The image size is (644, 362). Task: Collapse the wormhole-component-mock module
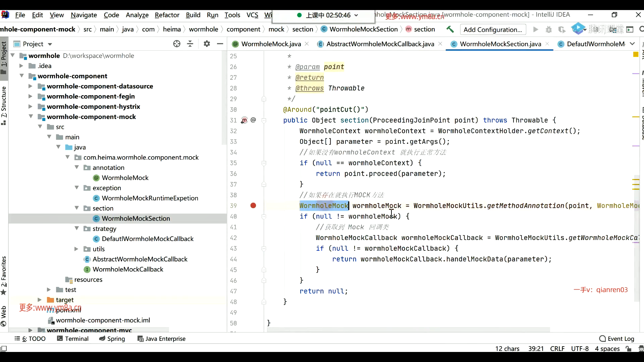pyautogui.click(x=31, y=117)
